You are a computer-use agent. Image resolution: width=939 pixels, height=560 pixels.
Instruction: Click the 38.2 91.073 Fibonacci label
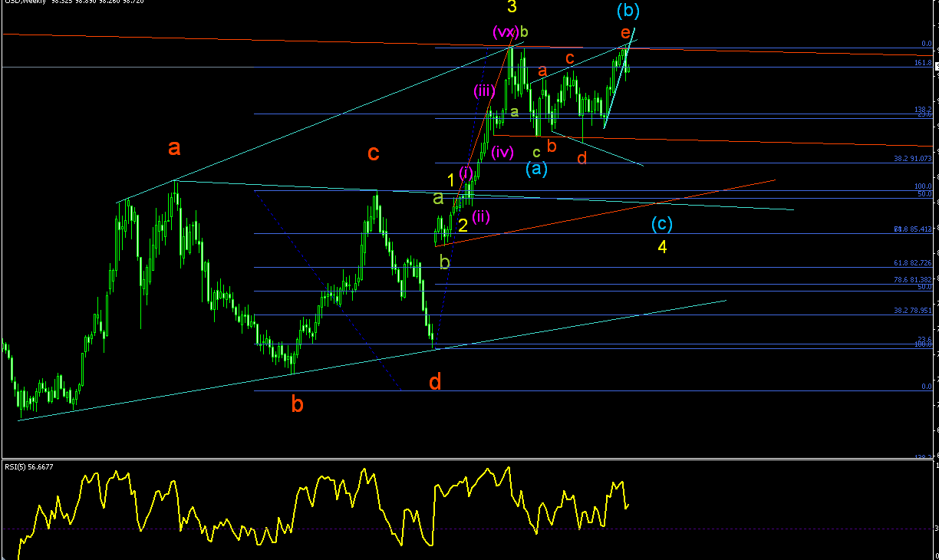pos(913,159)
